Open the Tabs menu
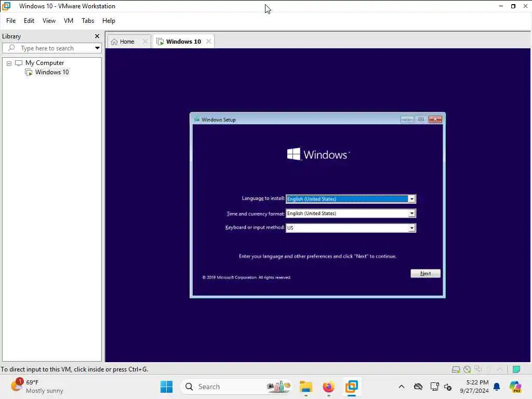Image resolution: width=532 pixels, height=399 pixels. 88,21
